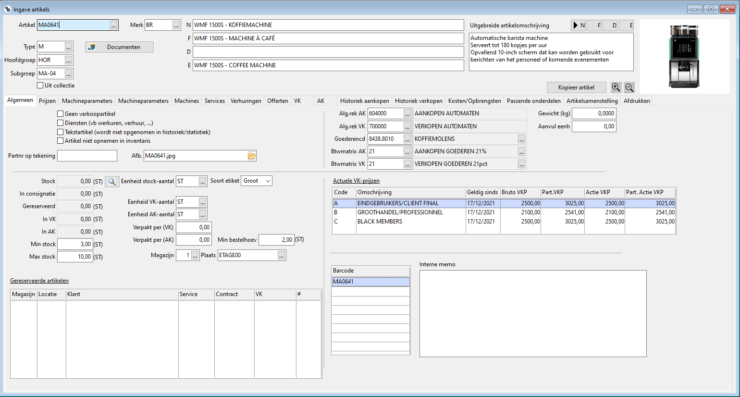Image resolution: width=740 pixels, height=397 pixels.
Task: Click ellipsis beside AANKOPEN GOEDEREN 21%
Action: (x=521, y=152)
